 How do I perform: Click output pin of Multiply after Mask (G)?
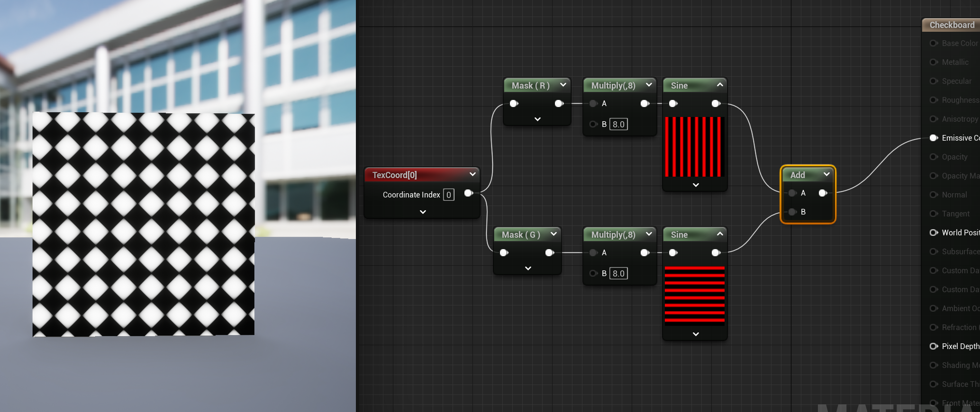(x=645, y=253)
